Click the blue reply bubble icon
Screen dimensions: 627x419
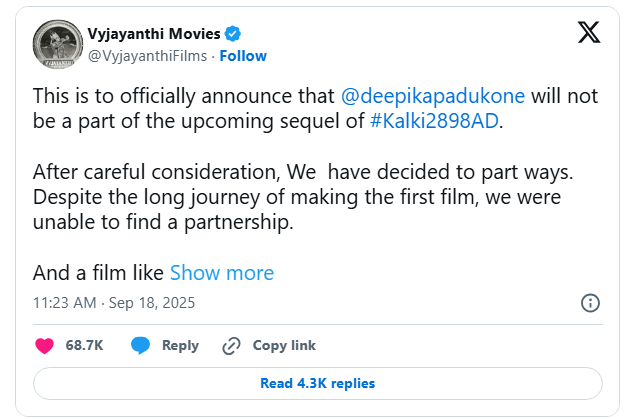click(x=141, y=346)
